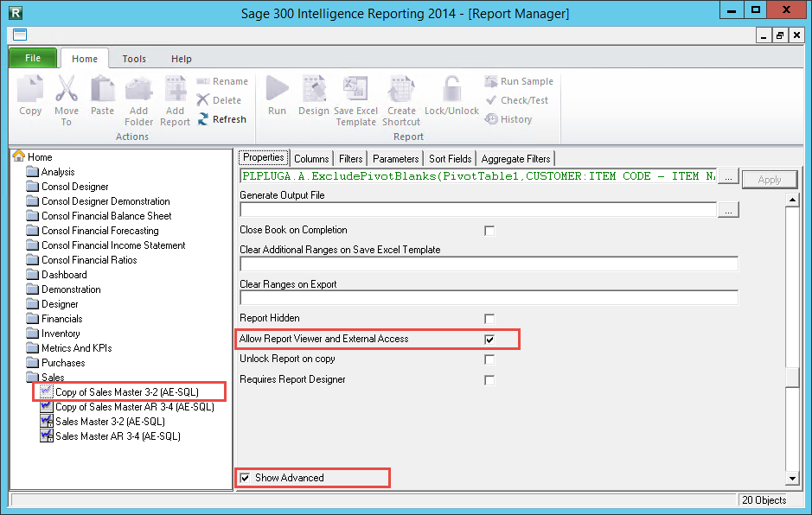
Task: Click properties scrollbar down arrow
Action: pos(792,478)
